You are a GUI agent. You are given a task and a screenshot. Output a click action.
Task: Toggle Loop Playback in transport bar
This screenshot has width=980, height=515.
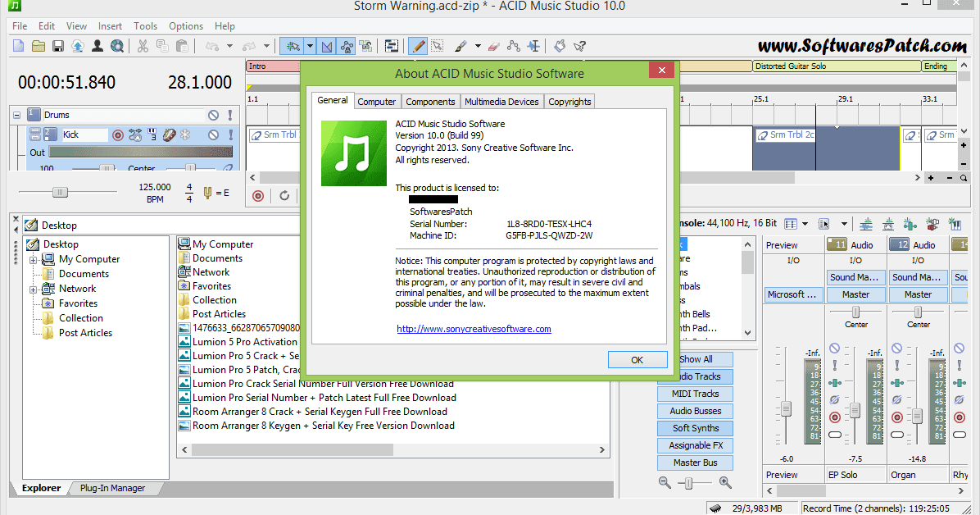click(284, 196)
